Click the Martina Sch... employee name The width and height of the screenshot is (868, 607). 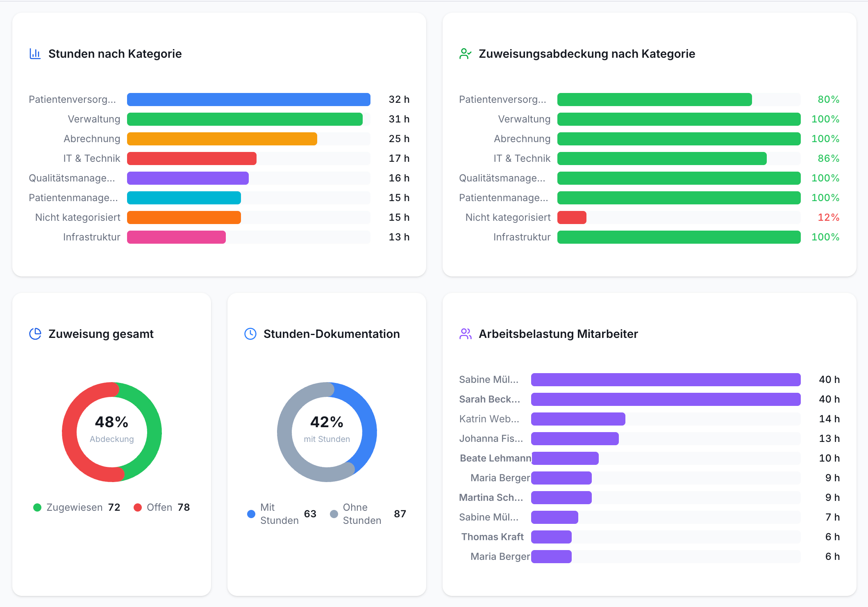(491, 498)
